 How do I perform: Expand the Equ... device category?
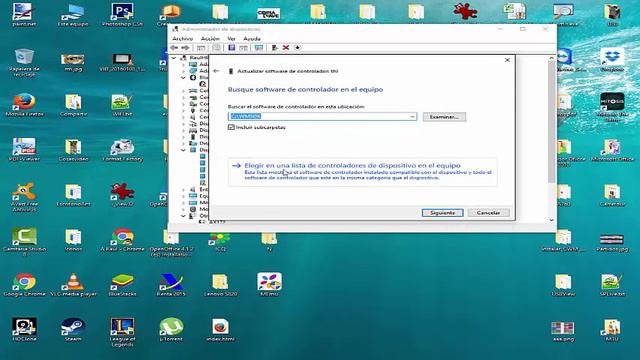click(x=183, y=196)
